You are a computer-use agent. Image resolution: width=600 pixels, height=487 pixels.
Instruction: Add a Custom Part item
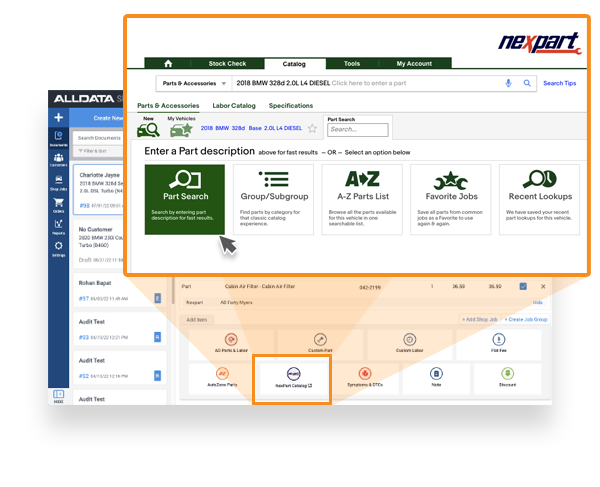[x=320, y=343]
